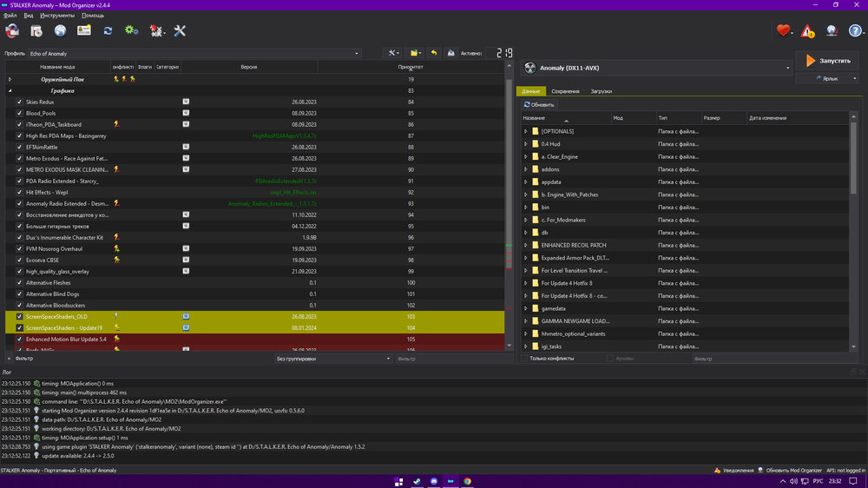
Task: Click the blue refresh arrows toolbar icon
Action: [108, 31]
